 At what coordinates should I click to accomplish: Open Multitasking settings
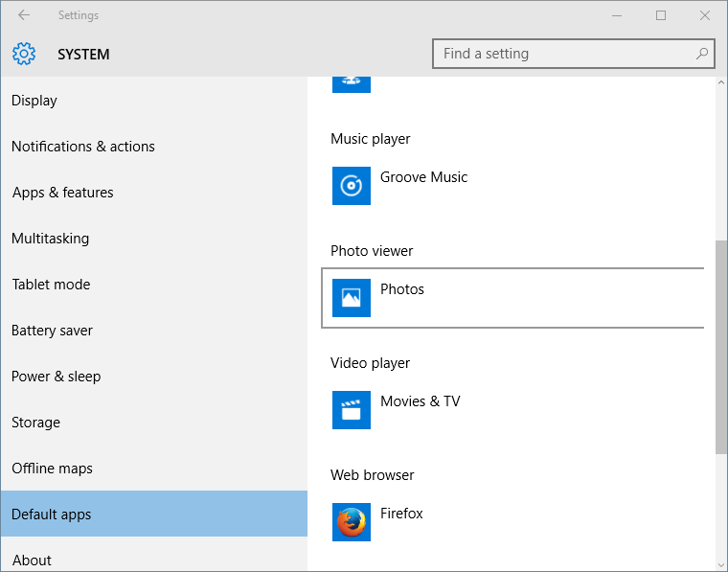tap(50, 239)
